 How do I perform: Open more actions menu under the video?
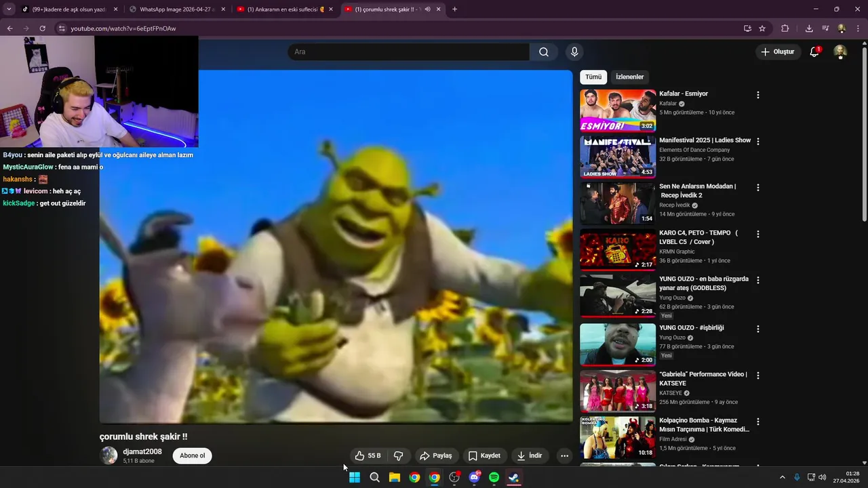coord(564,455)
